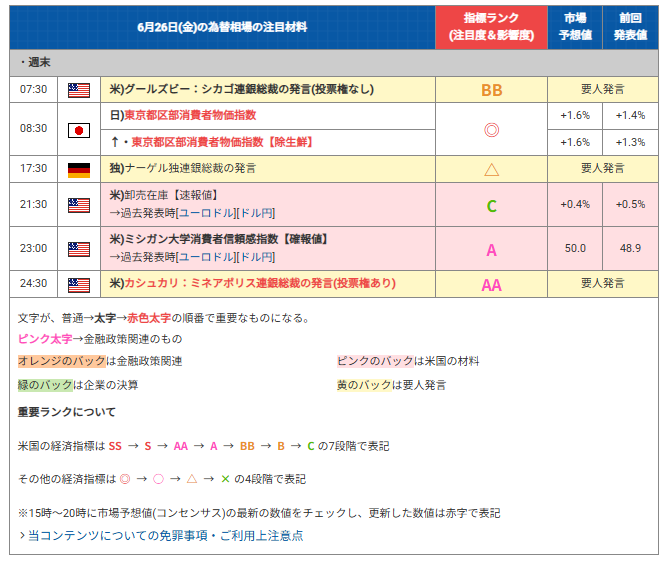Click the ・週末 section row

(334, 63)
